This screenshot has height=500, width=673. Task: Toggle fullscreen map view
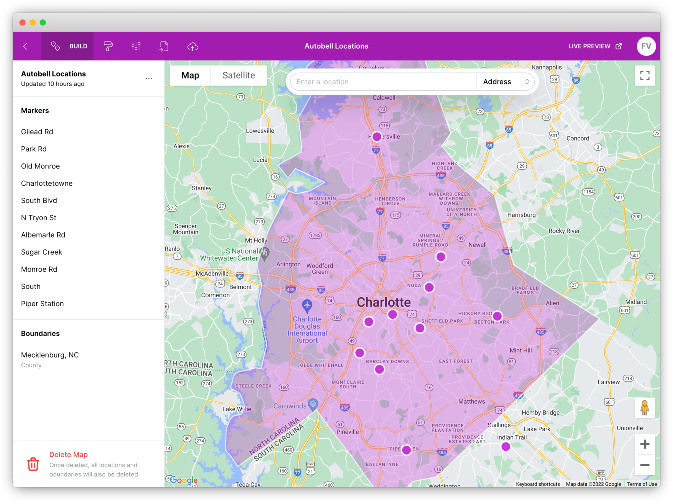[645, 76]
